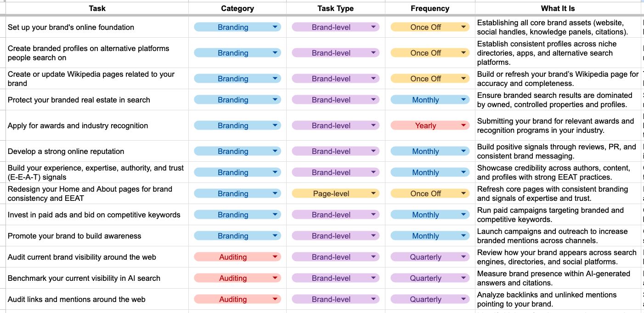Image resolution: width=644 pixels, height=313 pixels.
Task: Open Auditing dropdown for 'Audit current brand visibility' row
Action: [x=275, y=257]
